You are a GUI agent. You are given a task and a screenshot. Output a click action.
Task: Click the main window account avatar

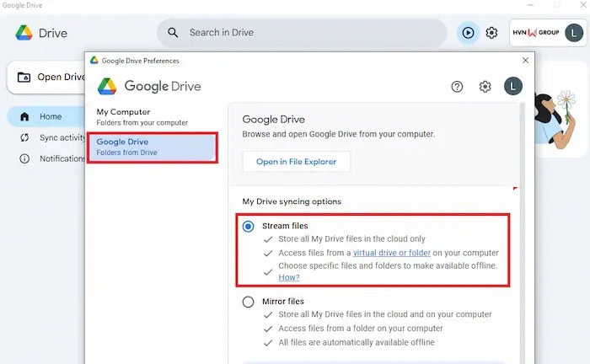(x=574, y=34)
